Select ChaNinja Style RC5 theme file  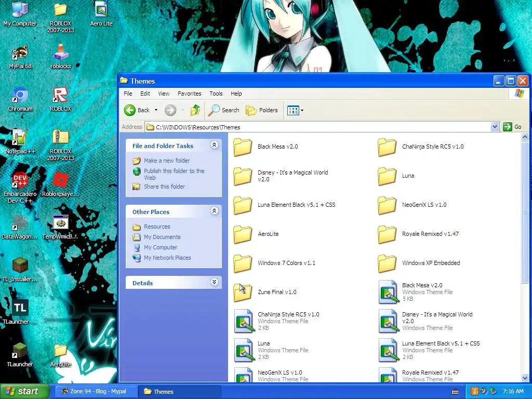pos(276,321)
